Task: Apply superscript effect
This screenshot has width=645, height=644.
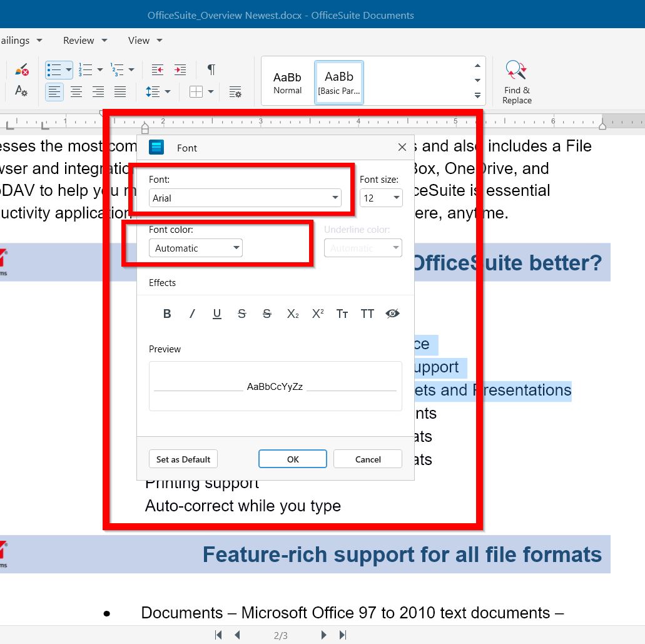Action: click(x=318, y=314)
